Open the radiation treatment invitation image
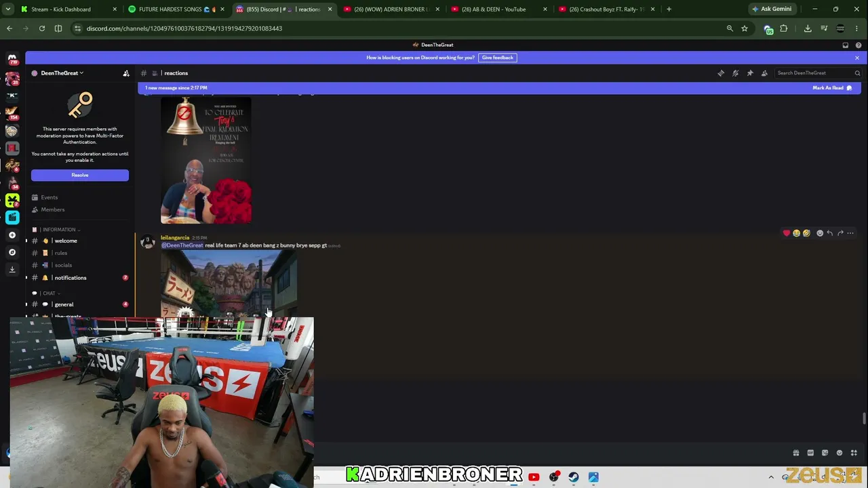The width and height of the screenshot is (868, 488). pyautogui.click(x=206, y=160)
